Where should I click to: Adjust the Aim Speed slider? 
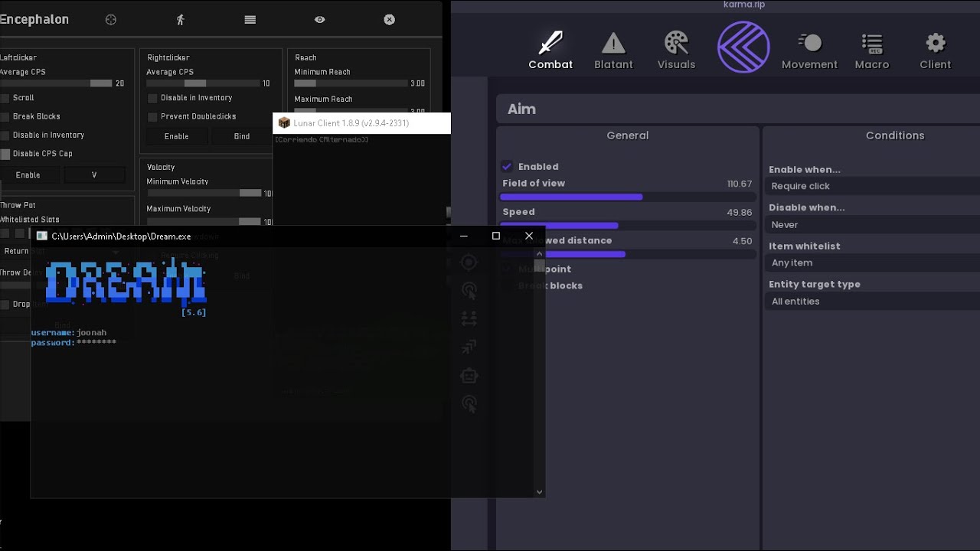(626, 226)
